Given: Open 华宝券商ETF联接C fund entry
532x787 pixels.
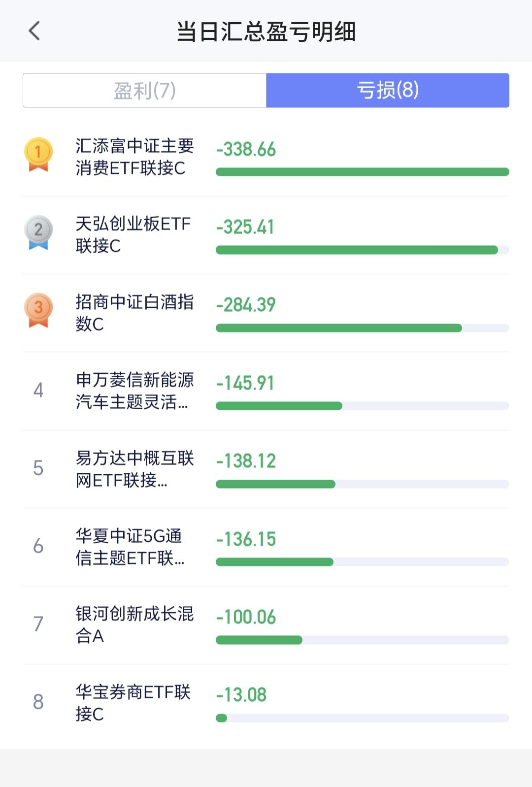Looking at the screenshot, I should click(266, 703).
